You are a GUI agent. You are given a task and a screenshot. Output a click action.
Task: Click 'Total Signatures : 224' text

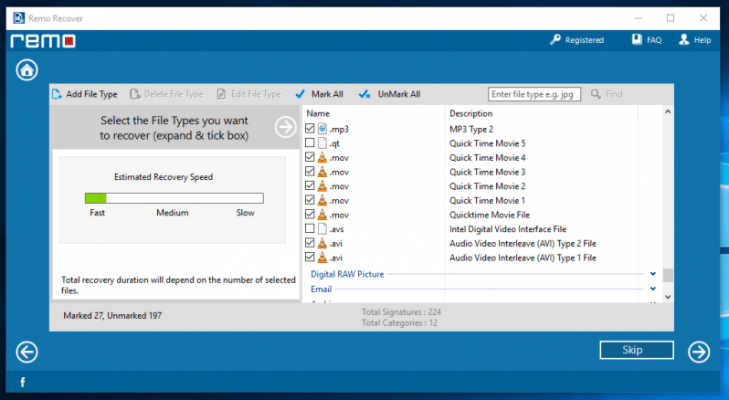(x=401, y=312)
